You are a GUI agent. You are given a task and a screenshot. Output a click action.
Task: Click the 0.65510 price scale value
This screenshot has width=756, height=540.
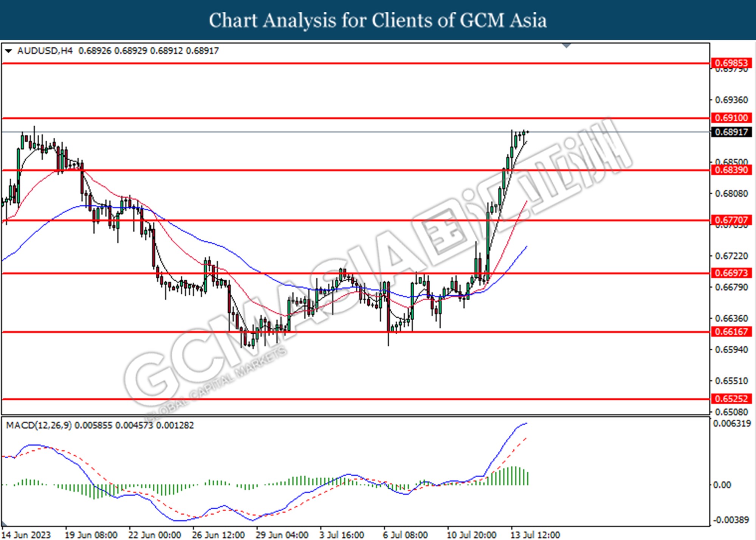(x=731, y=381)
